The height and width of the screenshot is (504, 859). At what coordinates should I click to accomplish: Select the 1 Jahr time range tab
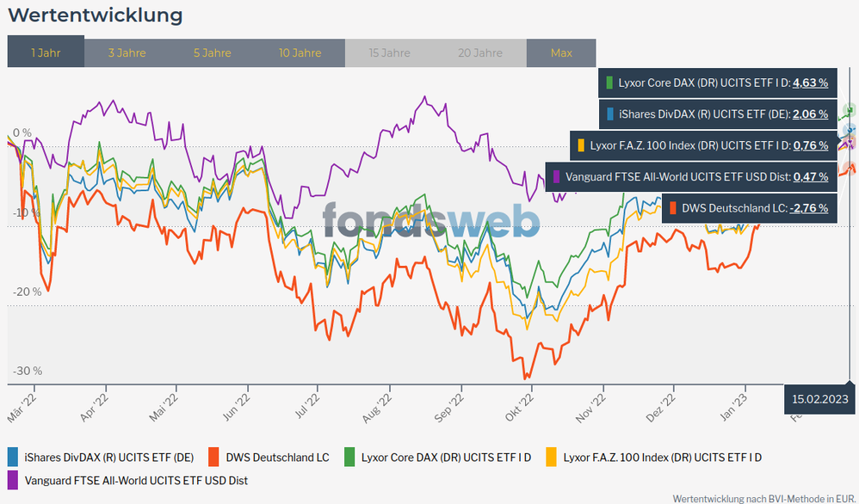tap(46, 52)
